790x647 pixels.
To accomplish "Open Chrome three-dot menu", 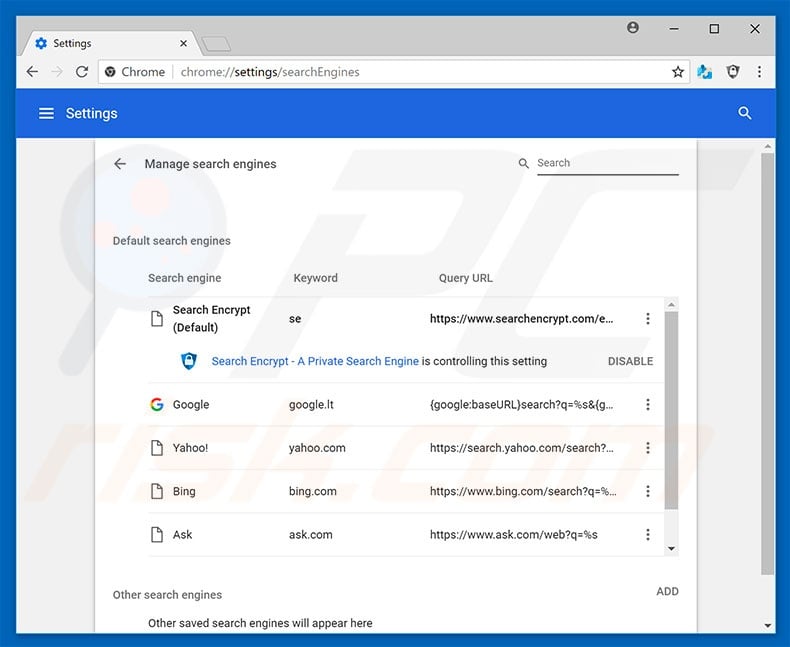I will click(759, 72).
